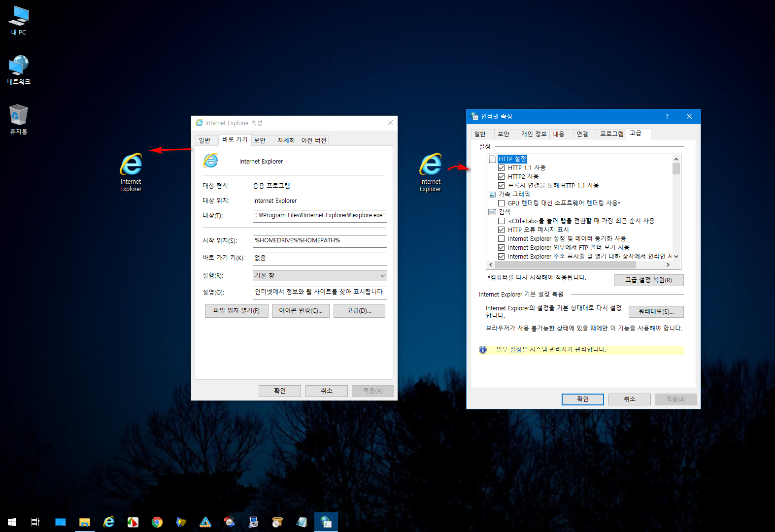Click the 설명(O) description field

[320, 293]
